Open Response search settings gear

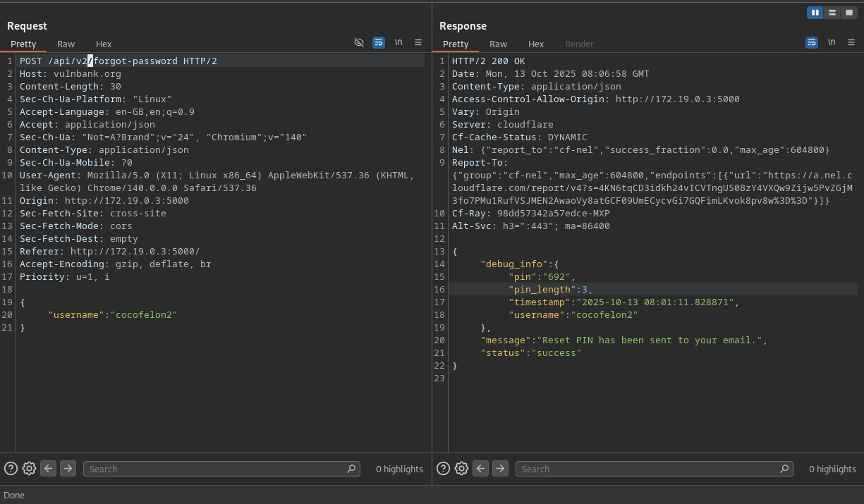pos(461,469)
